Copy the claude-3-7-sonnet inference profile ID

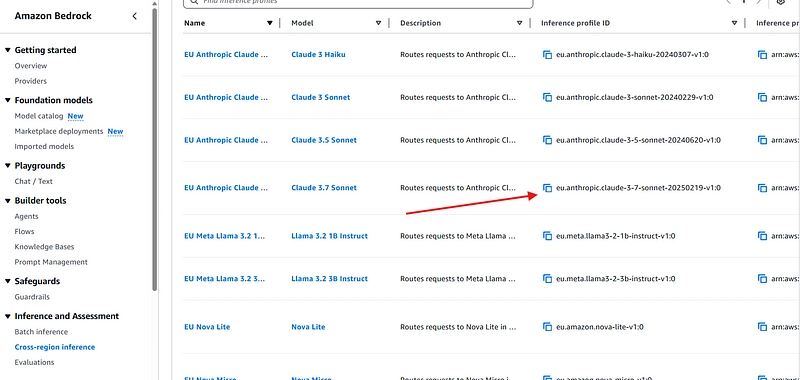tap(547, 188)
